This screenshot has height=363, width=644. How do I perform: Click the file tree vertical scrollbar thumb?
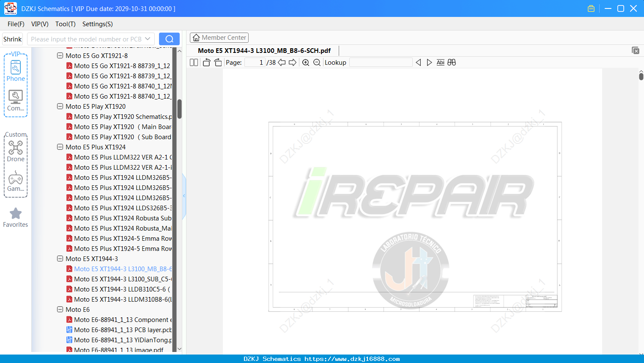tap(179, 109)
